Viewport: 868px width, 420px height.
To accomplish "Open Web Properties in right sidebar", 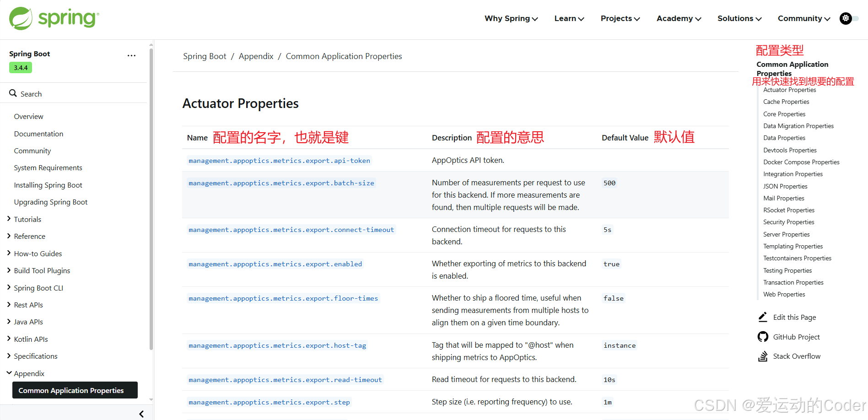I will point(784,294).
